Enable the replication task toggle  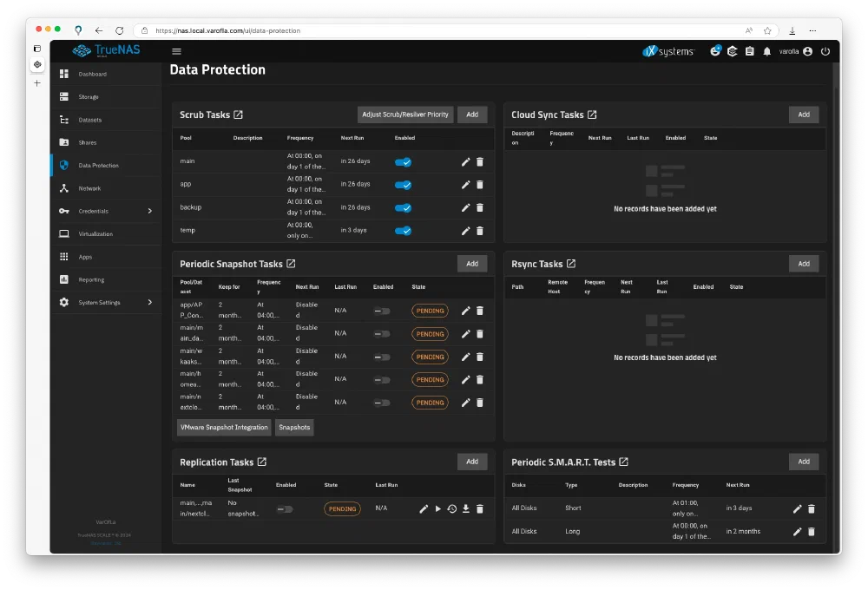pos(285,509)
